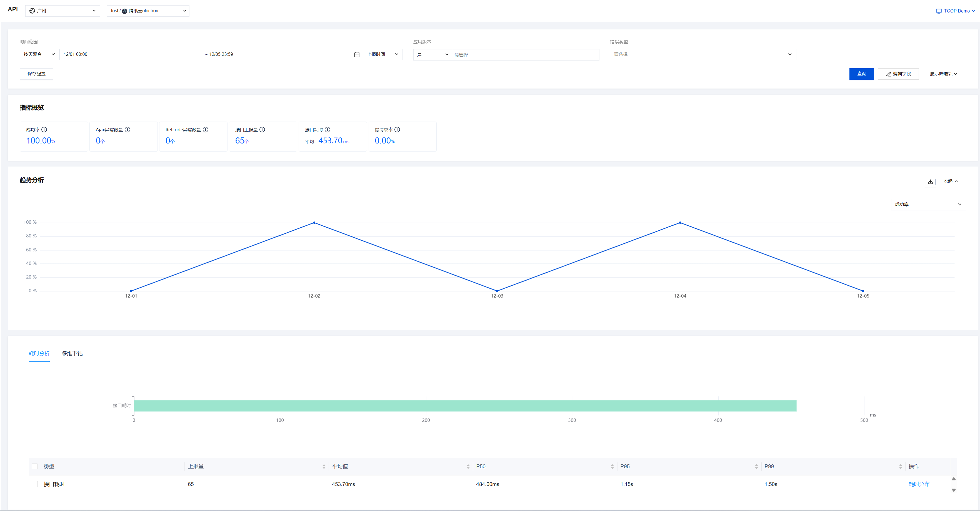Click info icon beside Ajax异常数量
980x511 pixels.
click(x=127, y=130)
